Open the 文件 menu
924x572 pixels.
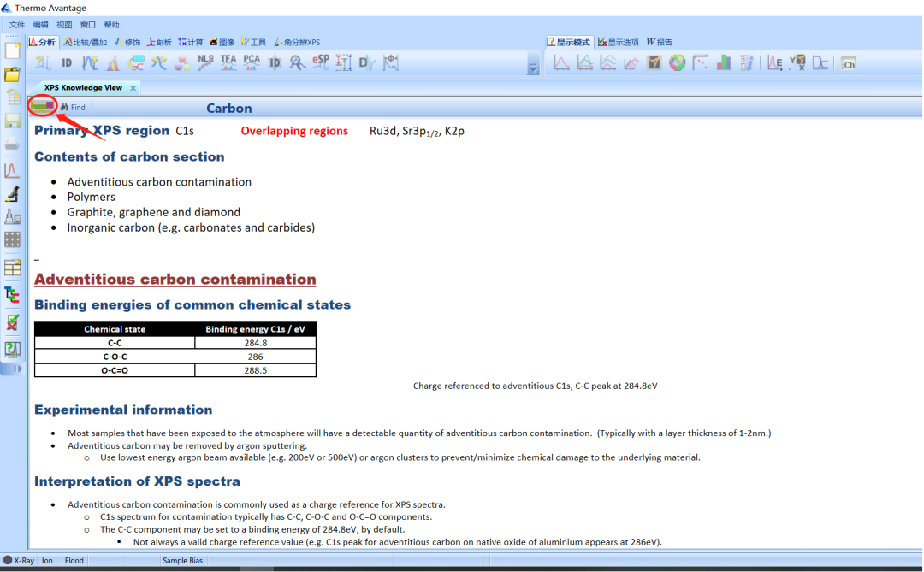[x=17, y=25]
